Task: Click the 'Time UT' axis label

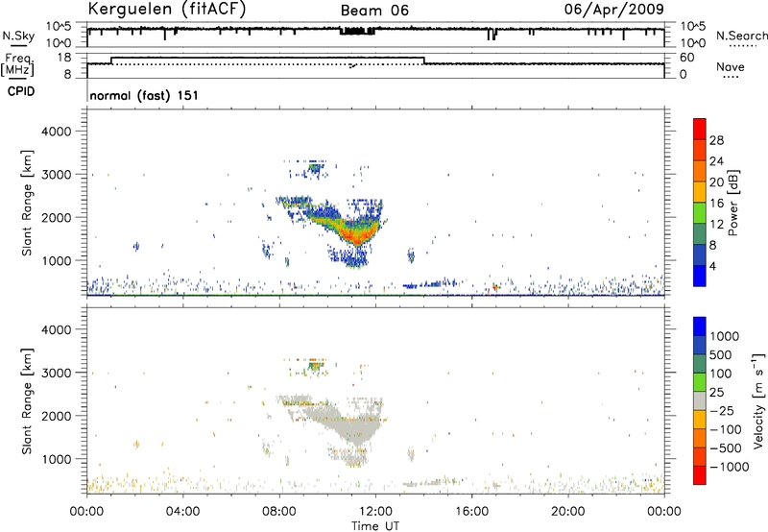Action: click(x=375, y=526)
